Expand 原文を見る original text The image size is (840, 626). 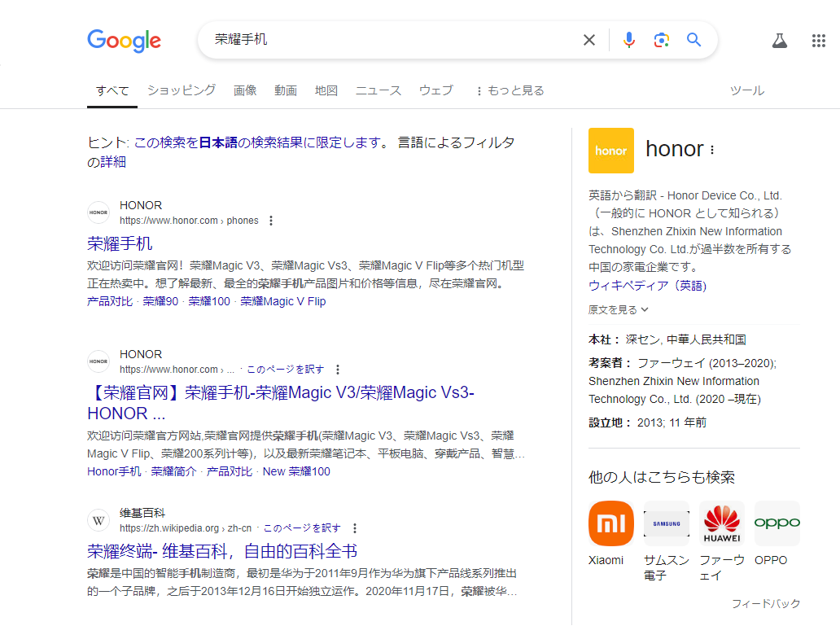(619, 310)
